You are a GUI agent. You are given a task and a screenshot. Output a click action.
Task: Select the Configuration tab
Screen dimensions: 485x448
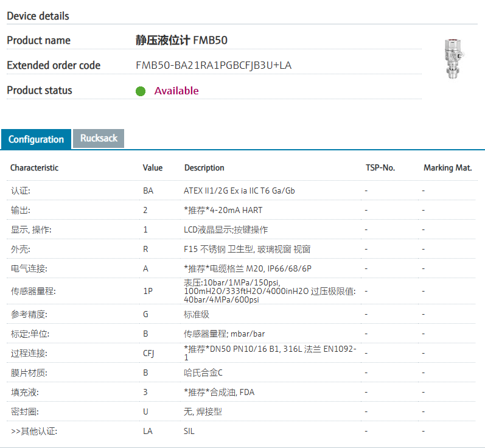coord(36,139)
